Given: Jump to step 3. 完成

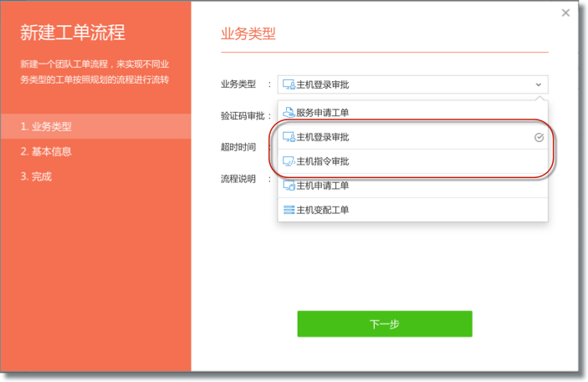Looking at the screenshot, I should tap(37, 176).
